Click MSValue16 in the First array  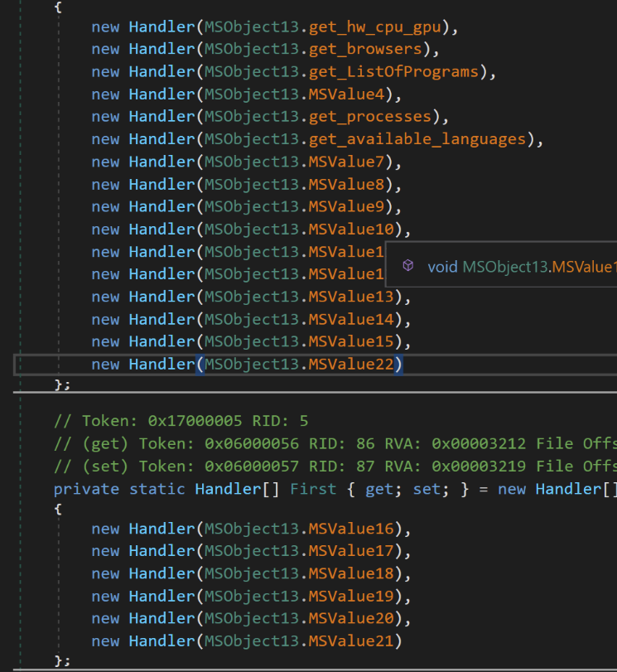(351, 529)
